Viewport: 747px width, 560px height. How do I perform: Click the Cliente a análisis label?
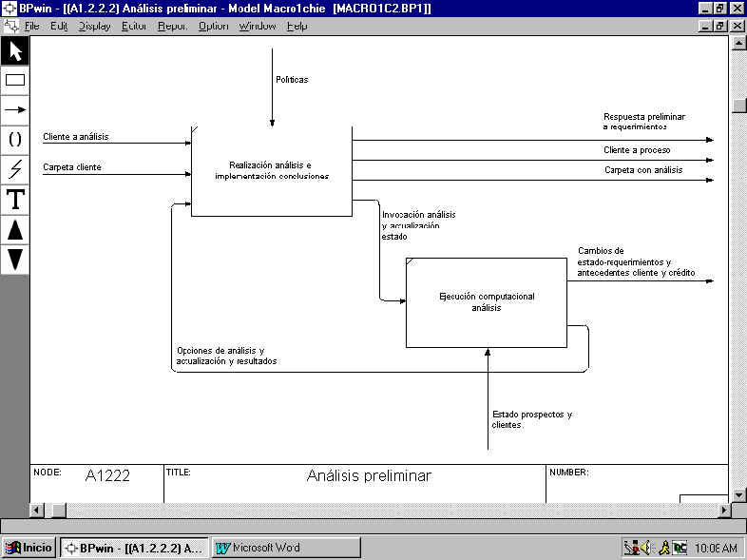click(x=76, y=137)
